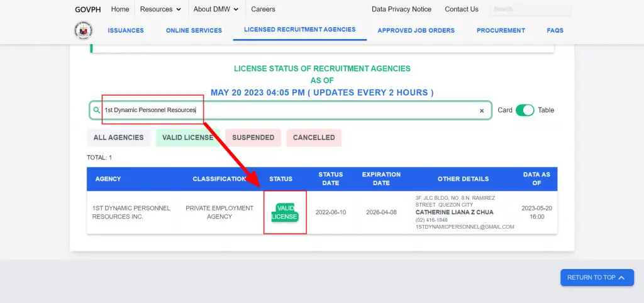Open the Home menu item
Viewport: 644px width, 303px height.
point(120,9)
